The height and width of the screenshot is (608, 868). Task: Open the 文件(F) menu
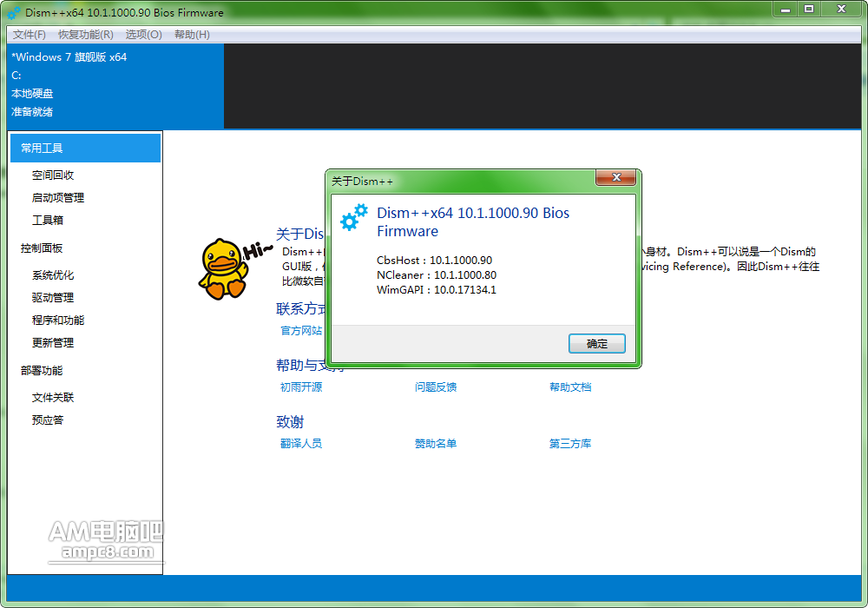tap(30, 35)
